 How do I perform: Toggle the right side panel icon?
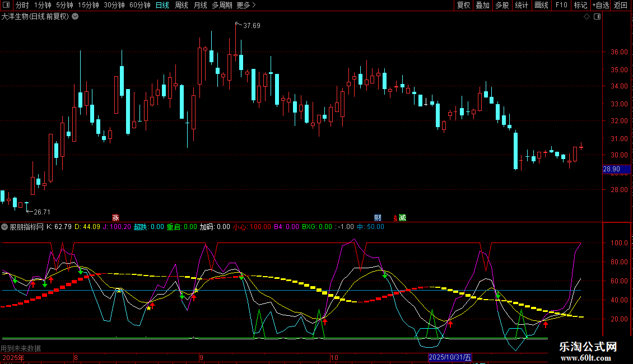[x=597, y=17]
